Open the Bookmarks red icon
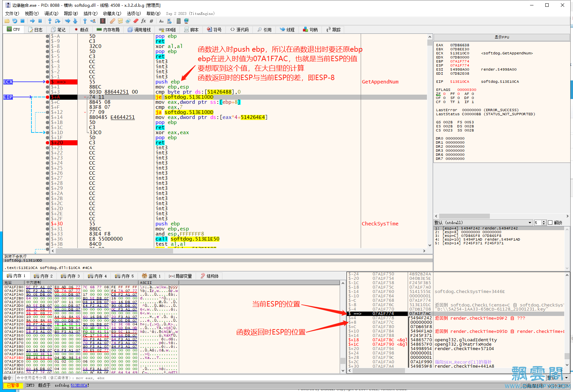This screenshot has width=573, height=392. (136, 21)
